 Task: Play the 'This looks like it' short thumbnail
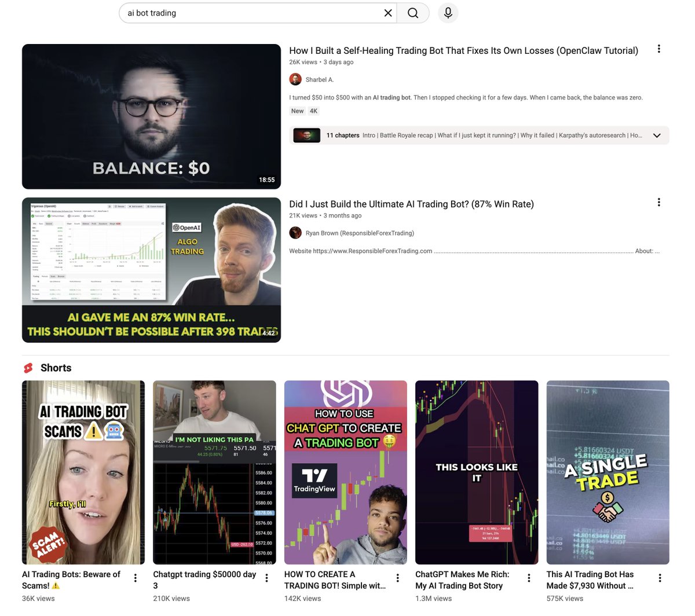(477, 472)
